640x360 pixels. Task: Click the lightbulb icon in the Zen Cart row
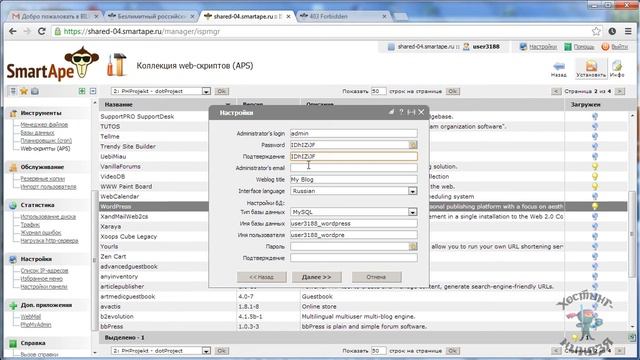pyautogui.click(x=595, y=256)
